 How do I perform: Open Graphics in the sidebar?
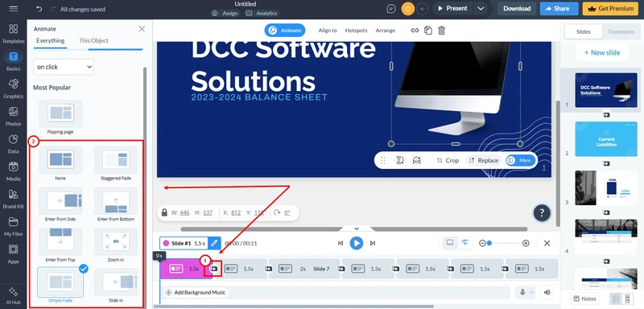13,89
